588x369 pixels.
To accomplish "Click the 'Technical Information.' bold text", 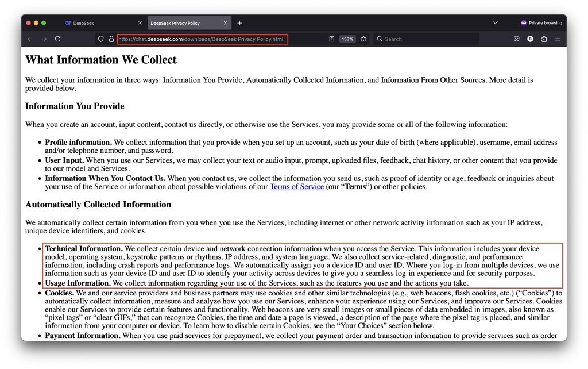I will coord(84,248).
